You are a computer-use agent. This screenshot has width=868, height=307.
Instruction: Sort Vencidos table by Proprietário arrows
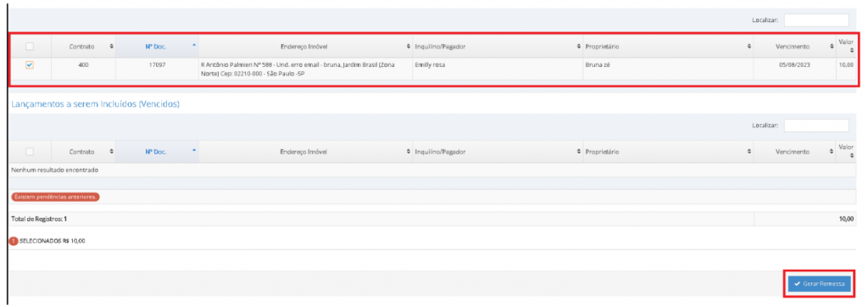749,151
